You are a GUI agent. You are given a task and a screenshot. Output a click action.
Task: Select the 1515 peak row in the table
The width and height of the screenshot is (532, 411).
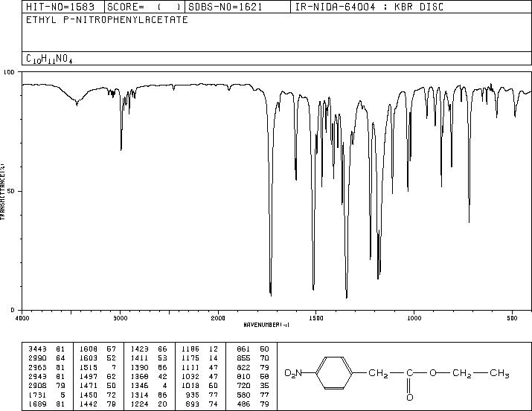(x=97, y=367)
